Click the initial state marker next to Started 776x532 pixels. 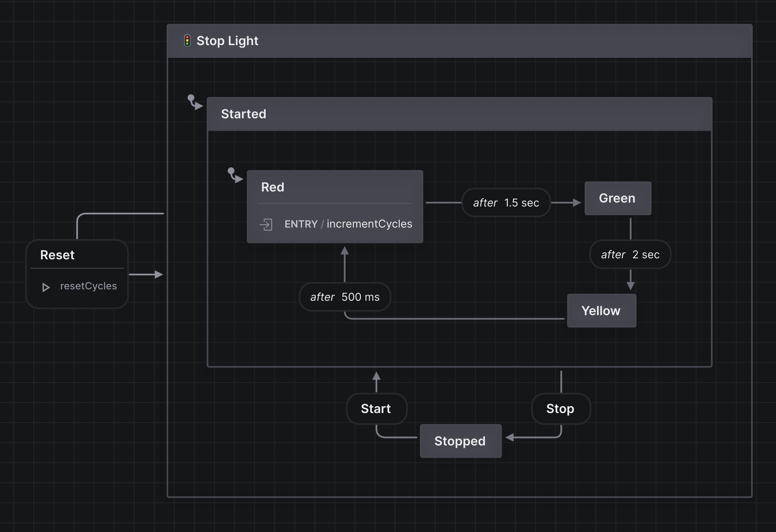coord(195,102)
